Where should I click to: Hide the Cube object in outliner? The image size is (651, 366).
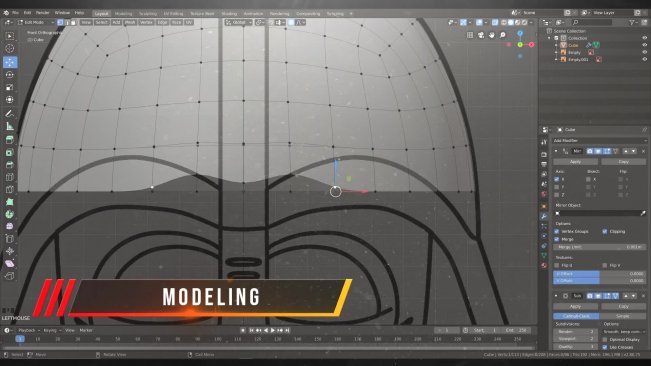[644, 45]
